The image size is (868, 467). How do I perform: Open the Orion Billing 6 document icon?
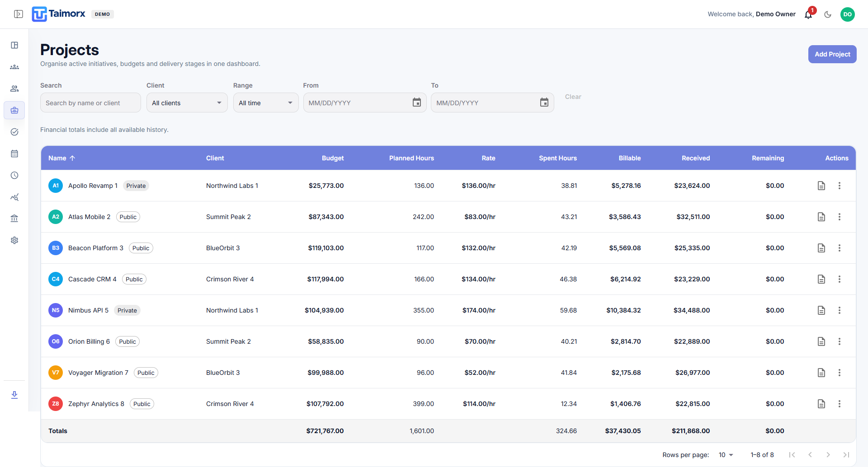pos(821,341)
